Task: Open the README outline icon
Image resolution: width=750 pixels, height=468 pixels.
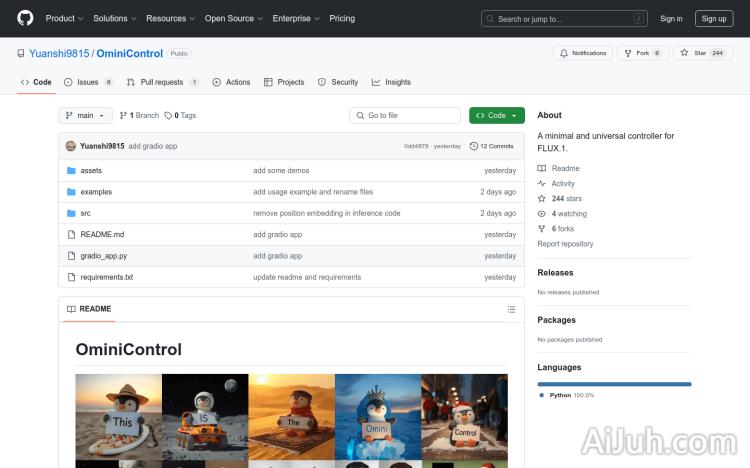Action: [511, 309]
